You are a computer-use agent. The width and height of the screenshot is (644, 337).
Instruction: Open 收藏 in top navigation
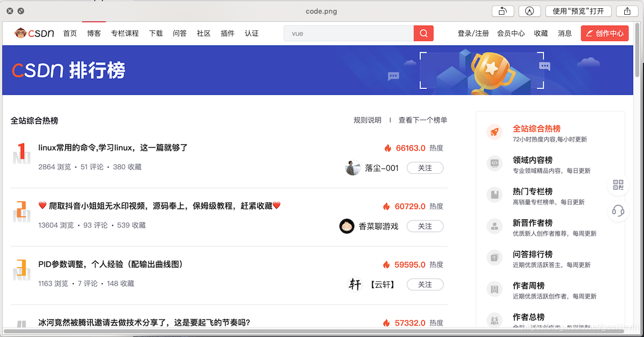tap(541, 33)
